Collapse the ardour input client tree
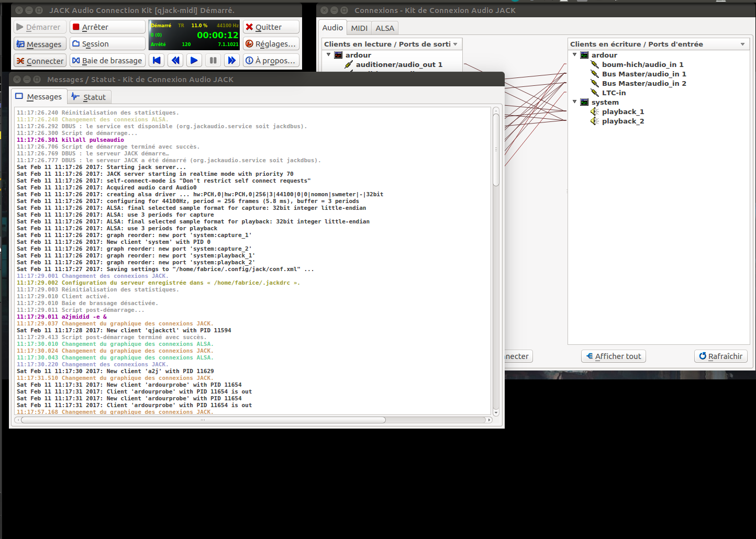The image size is (756, 539). pyautogui.click(x=575, y=55)
